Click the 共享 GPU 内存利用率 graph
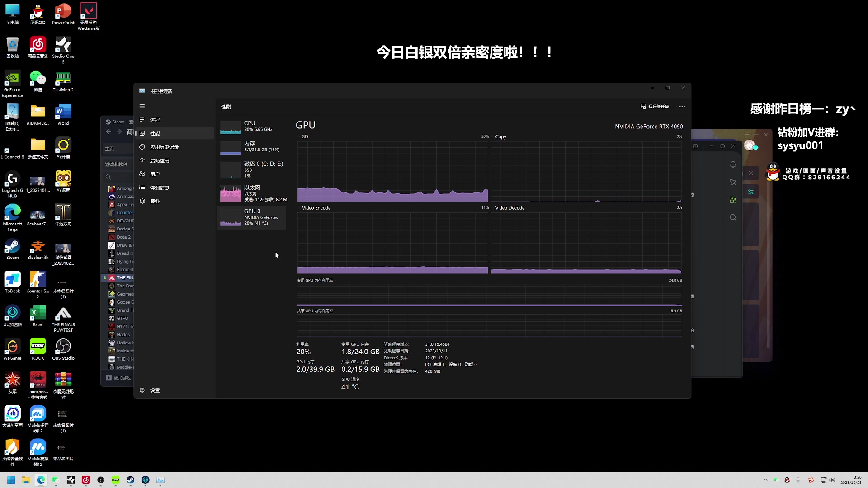Image resolution: width=868 pixels, height=488 pixels. point(489,326)
